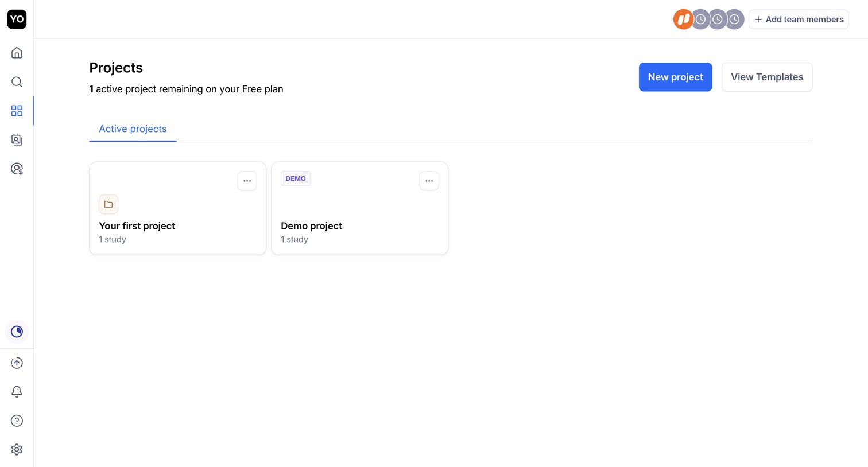Open the Your first project card
The image size is (868, 467).
pyautogui.click(x=178, y=208)
